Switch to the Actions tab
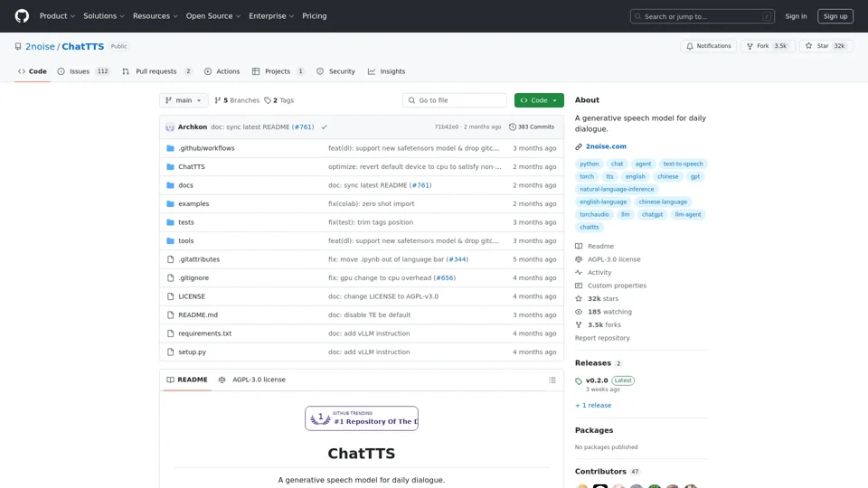The image size is (868, 488). [x=222, y=71]
